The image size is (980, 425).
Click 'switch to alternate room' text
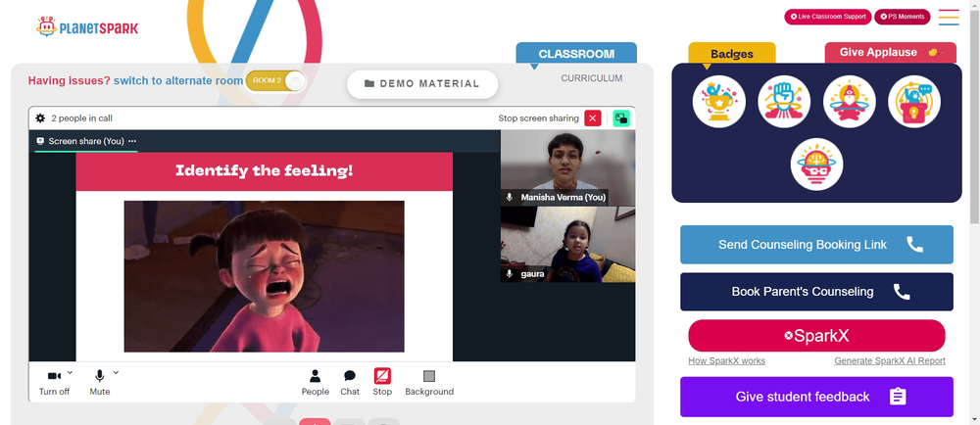tap(178, 80)
